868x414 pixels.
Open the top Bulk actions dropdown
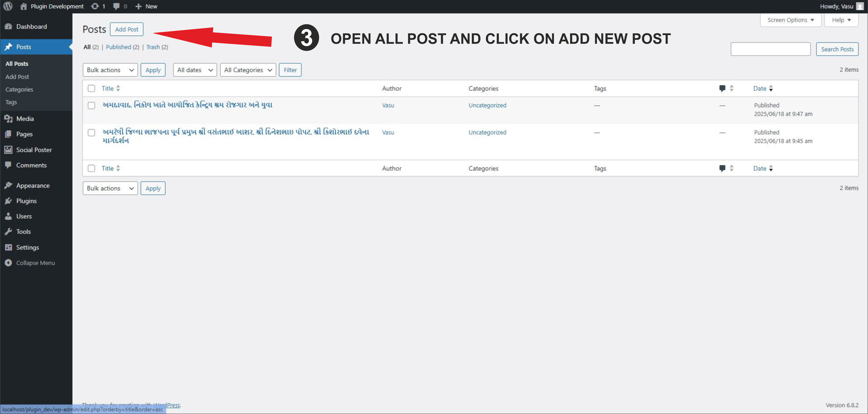110,70
